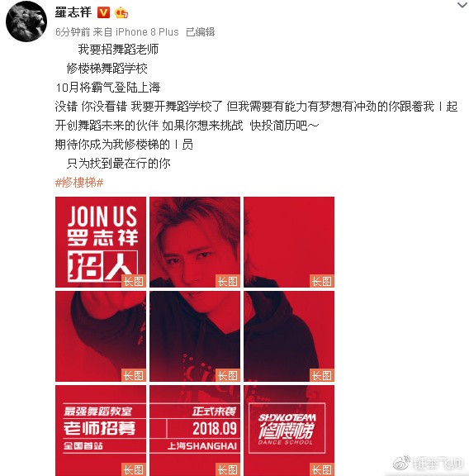Click the 长图 tag on JOIN US tile
This screenshot has width=469, height=476.
point(134,282)
